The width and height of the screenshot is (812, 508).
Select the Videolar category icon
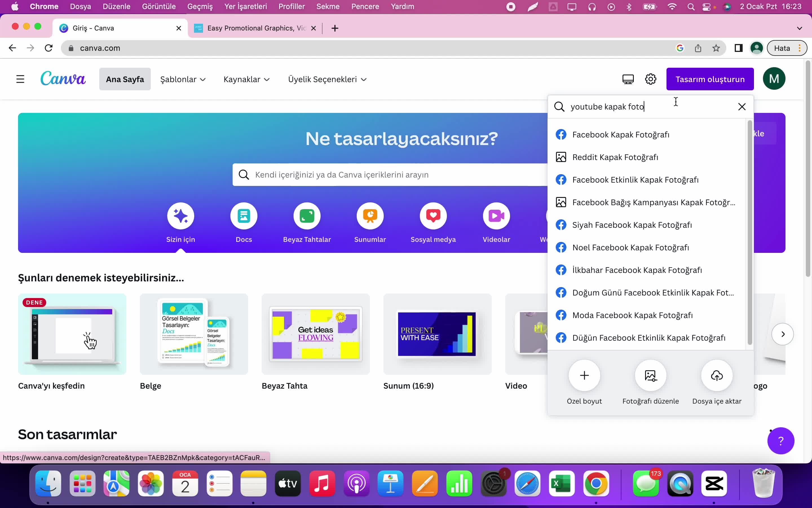click(x=496, y=216)
